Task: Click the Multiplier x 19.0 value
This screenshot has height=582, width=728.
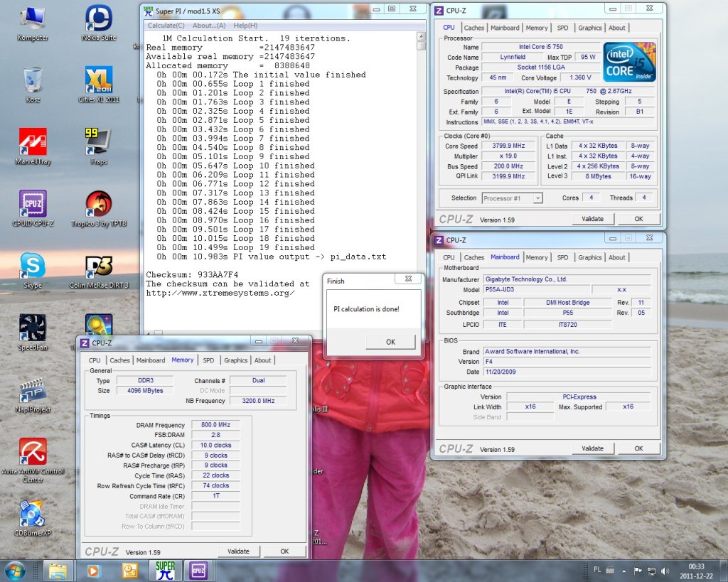Action: click(508, 156)
